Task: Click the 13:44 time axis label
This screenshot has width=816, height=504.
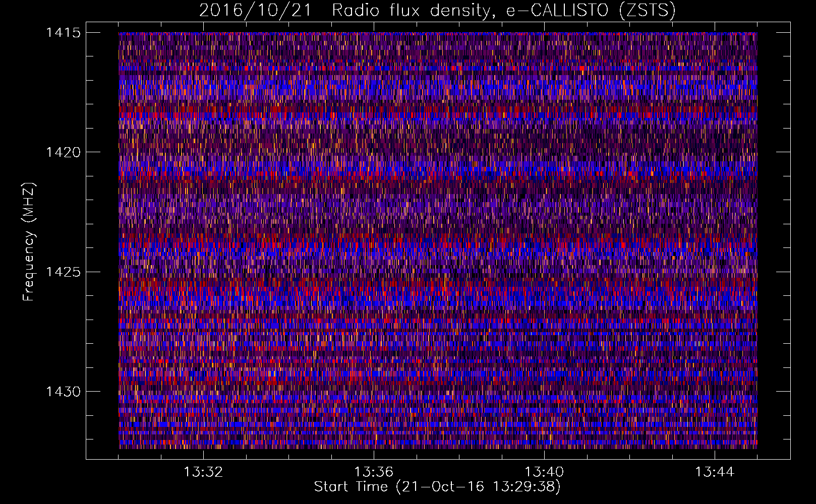Action: 715,472
